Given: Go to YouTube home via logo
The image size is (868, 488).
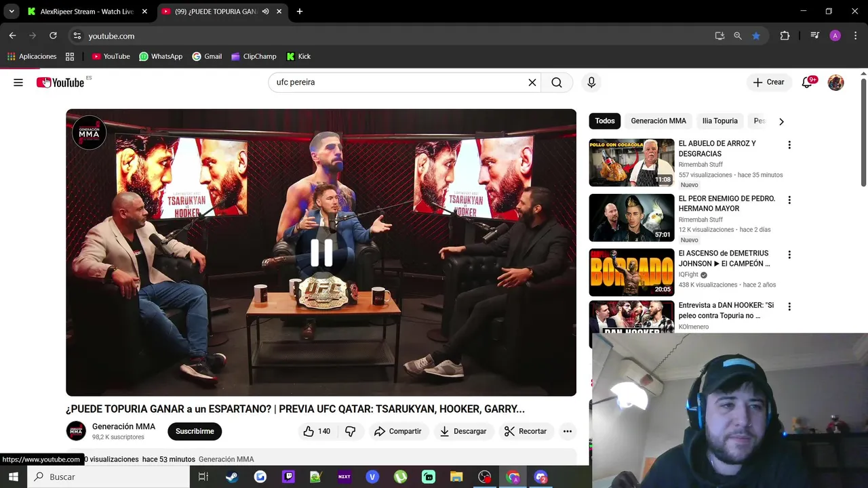Looking at the screenshot, I should click(60, 83).
